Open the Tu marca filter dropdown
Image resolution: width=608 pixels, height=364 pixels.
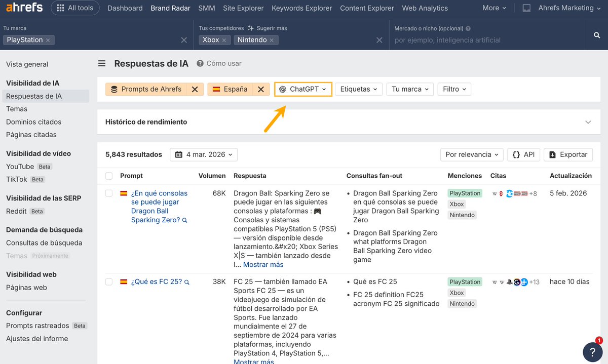point(410,89)
